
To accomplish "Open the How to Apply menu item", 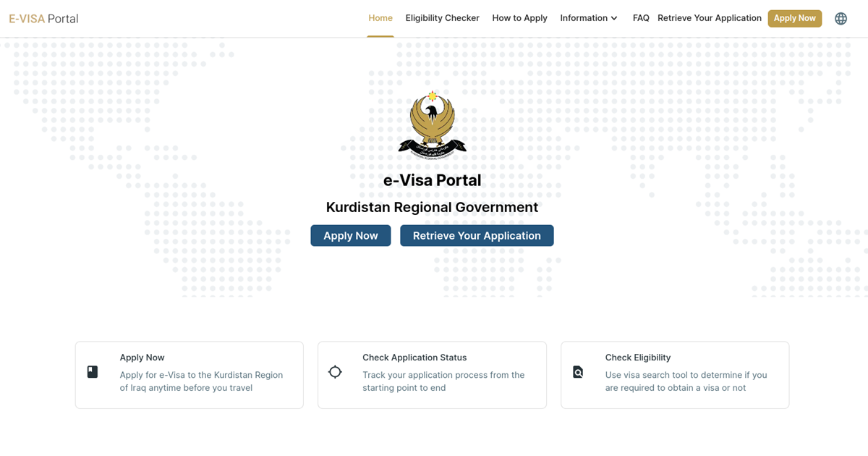I will pyautogui.click(x=519, y=18).
